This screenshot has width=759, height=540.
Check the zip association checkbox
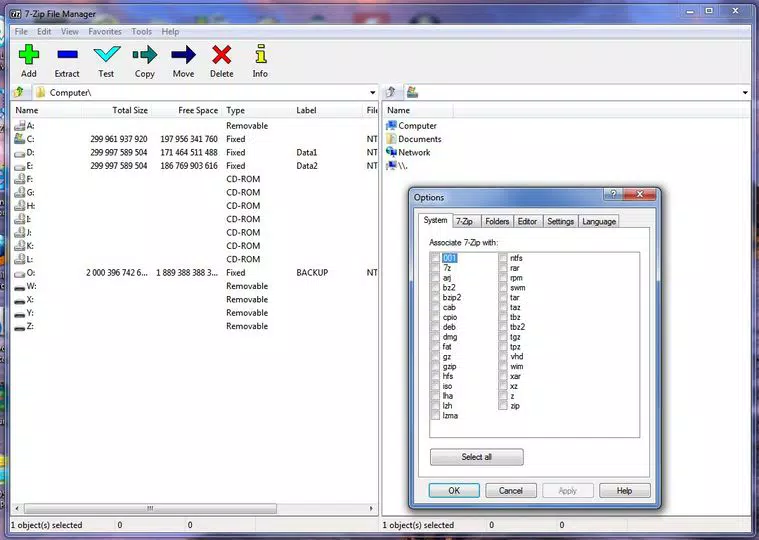(503, 406)
